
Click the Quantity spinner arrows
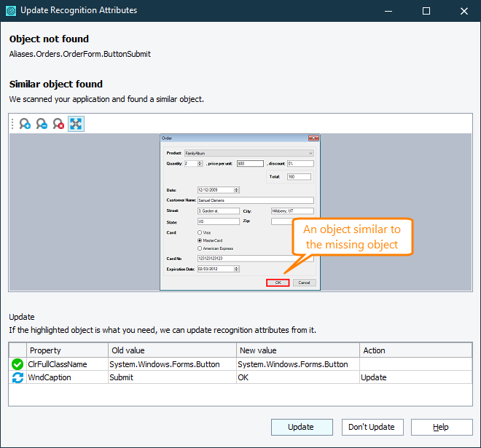click(200, 164)
